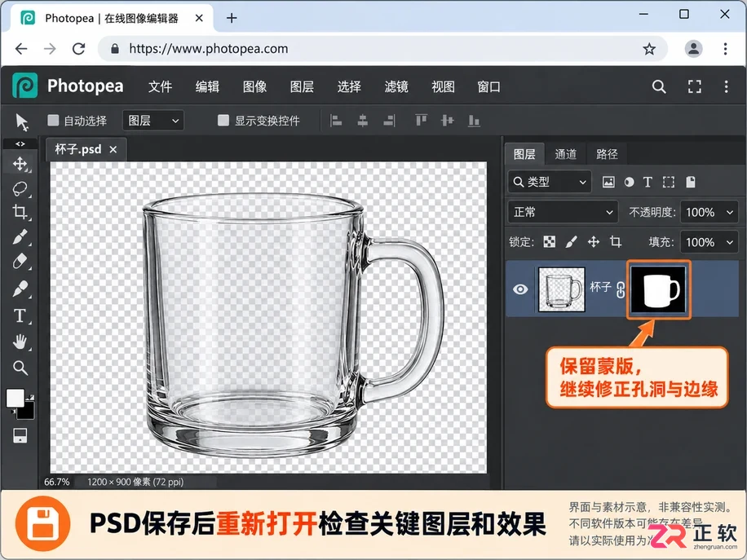Open Photopea search icon

point(659,86)
